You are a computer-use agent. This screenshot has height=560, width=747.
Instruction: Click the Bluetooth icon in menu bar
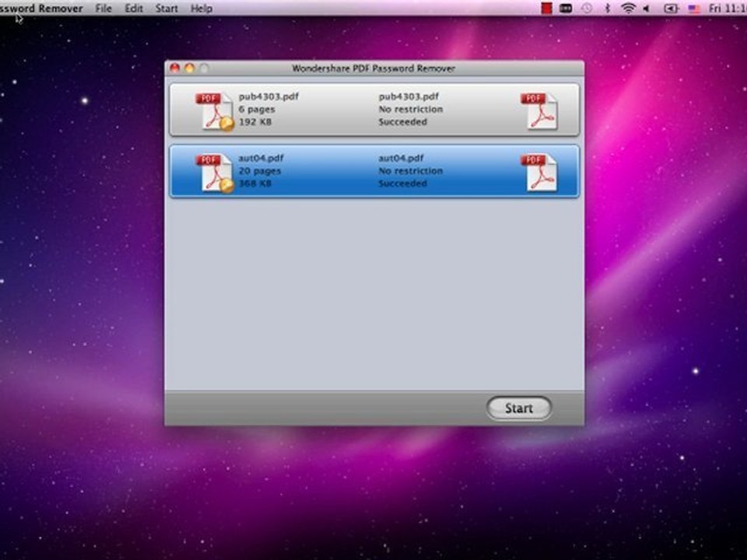click(x=608, y=8)
